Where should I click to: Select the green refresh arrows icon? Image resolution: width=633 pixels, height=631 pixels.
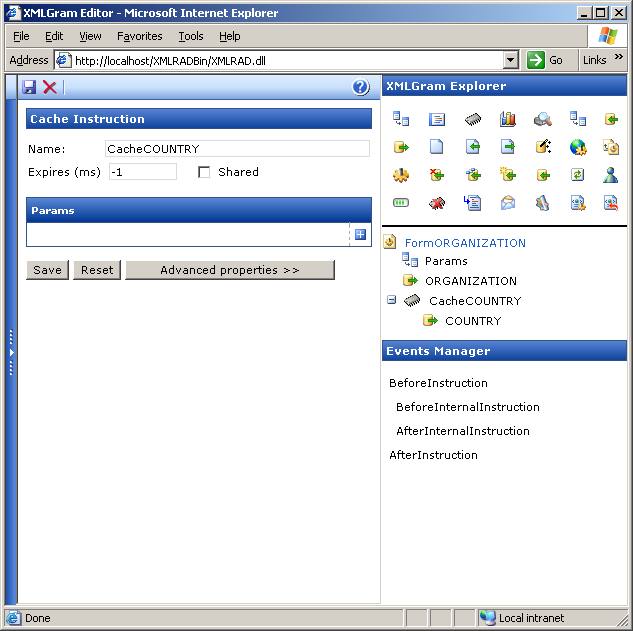(x=577, y=175)
